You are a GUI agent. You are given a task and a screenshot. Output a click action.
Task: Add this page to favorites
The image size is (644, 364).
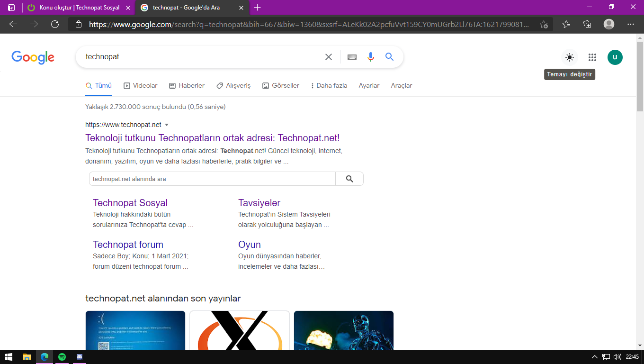click(544, 24)
